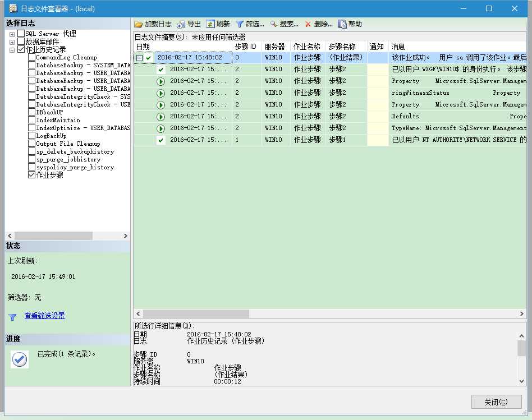Click the right arrow of the log grid scrollbar
This screenshot has width=532, height=420.
click(x=522, y=313)
